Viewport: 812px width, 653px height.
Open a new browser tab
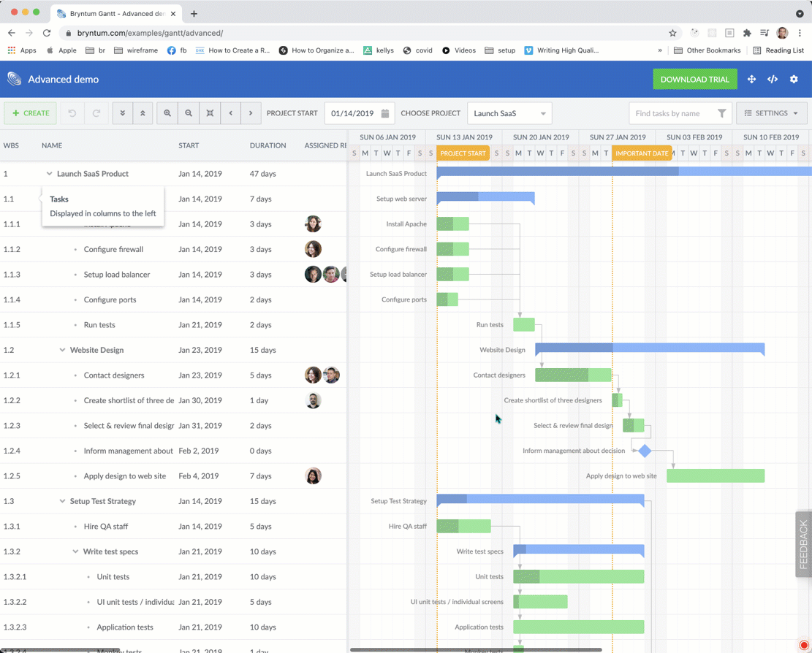point(194,13)
